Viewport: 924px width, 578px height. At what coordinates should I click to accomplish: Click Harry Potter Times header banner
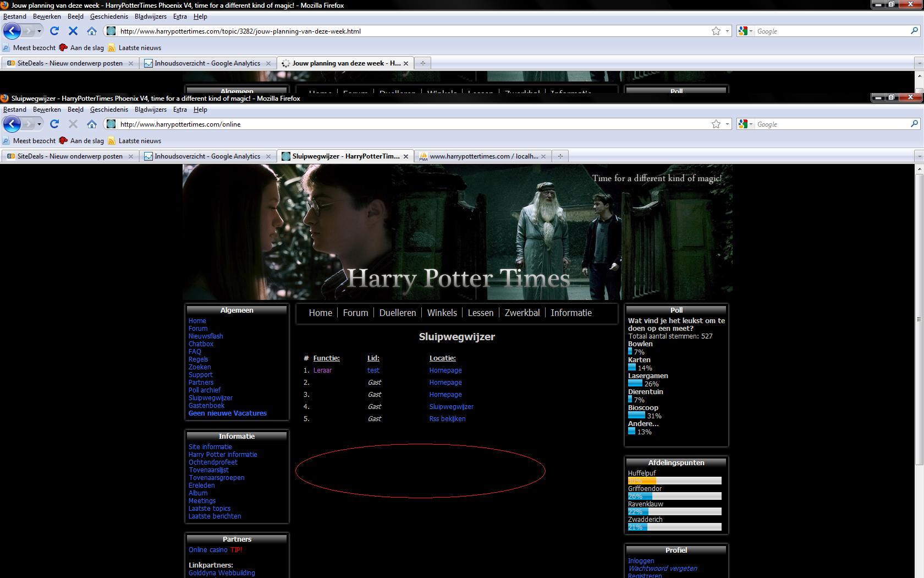point(458,232)
